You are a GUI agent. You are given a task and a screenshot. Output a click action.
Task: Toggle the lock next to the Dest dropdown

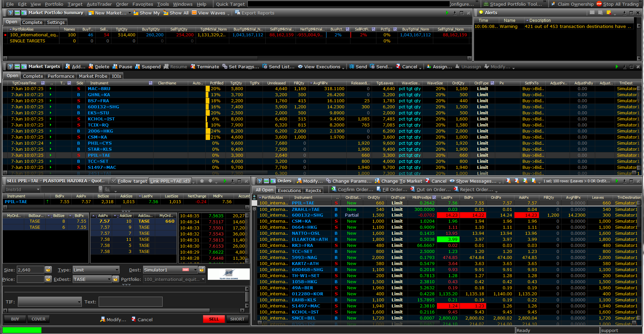click(202, 270)
